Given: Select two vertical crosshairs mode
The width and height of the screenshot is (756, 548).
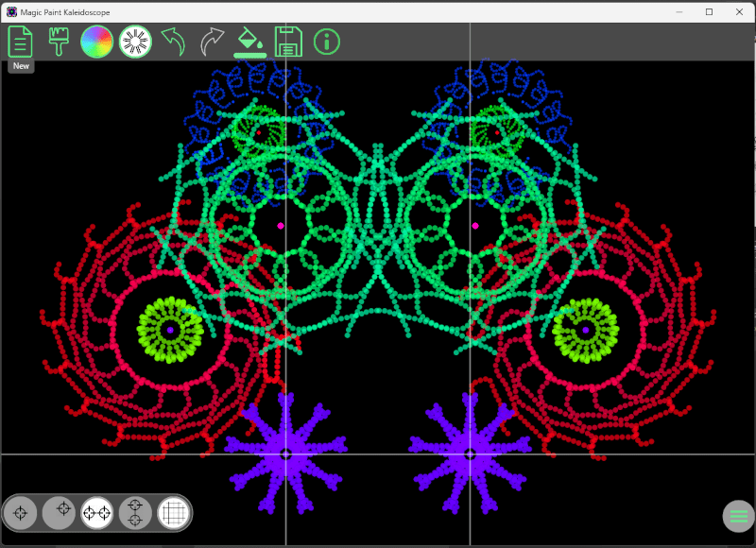Looking at the screenshot, I should coord(135,513).
